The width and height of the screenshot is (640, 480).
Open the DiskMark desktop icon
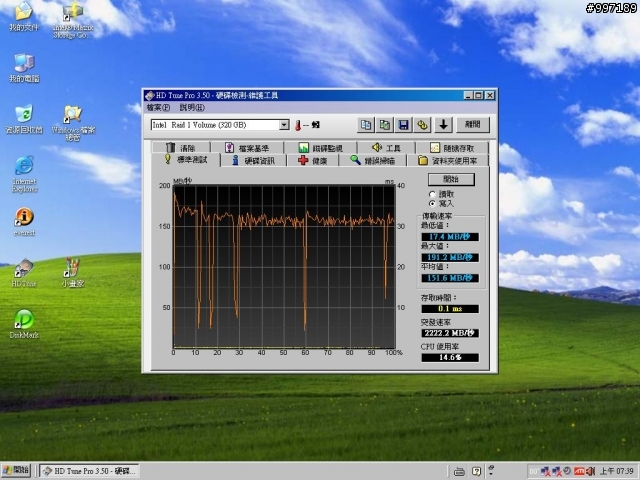tap(24, 324)
